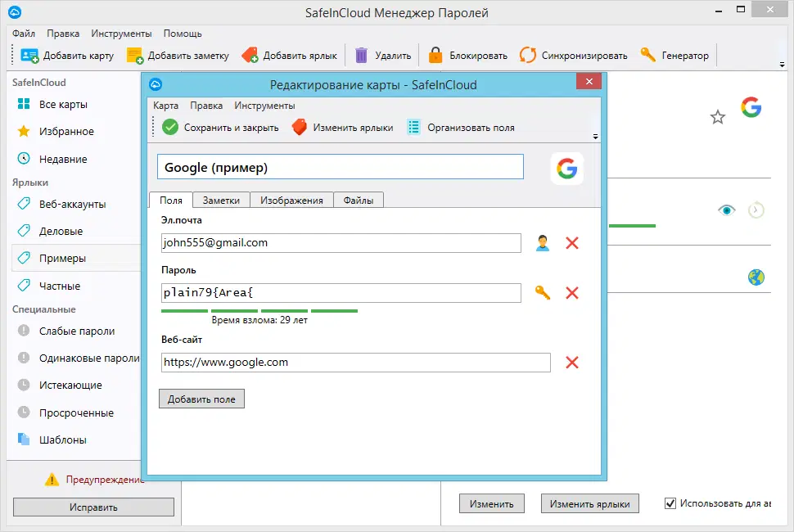Click Add label tag icon

tap(250, 55)
